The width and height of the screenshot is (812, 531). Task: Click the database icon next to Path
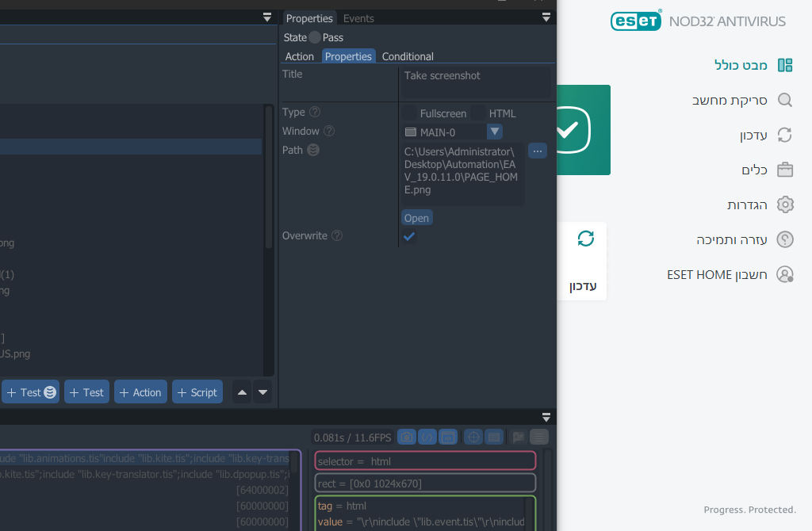(313, 150)
